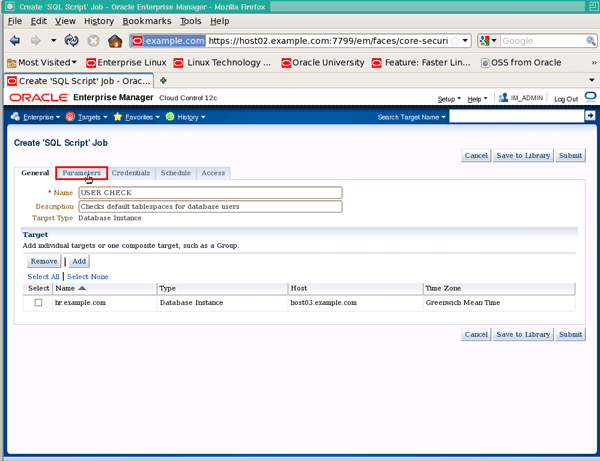Go back with the browser back arrow

[x=15, y=41]
